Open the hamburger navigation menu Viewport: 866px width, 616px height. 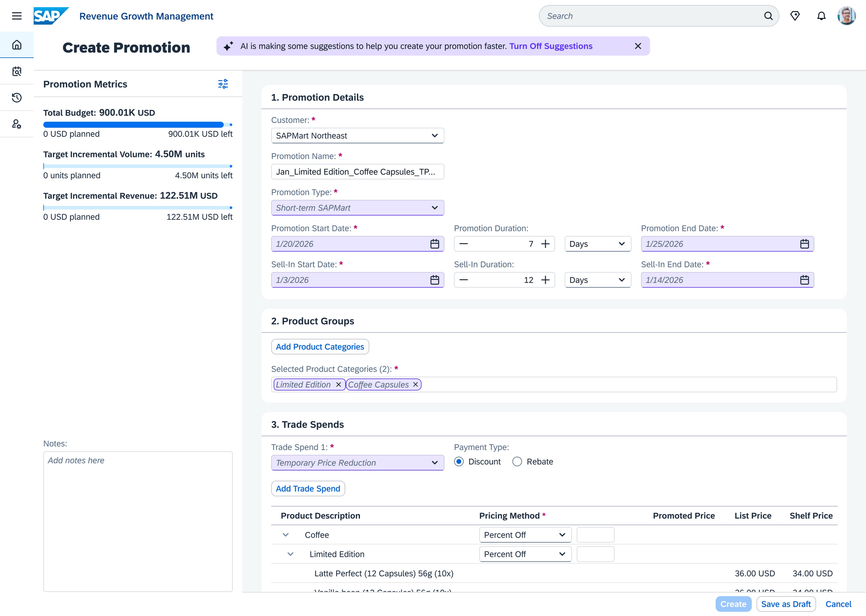pyautogui.click(x=17, y=16)
